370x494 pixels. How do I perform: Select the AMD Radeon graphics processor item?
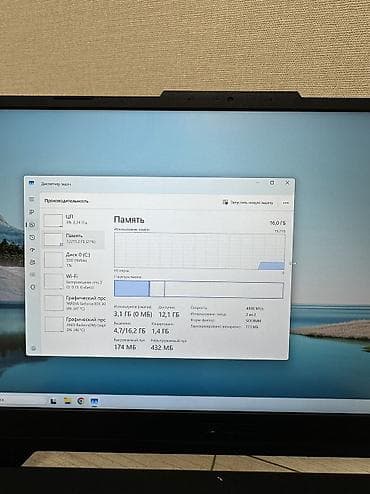[74, 324]
